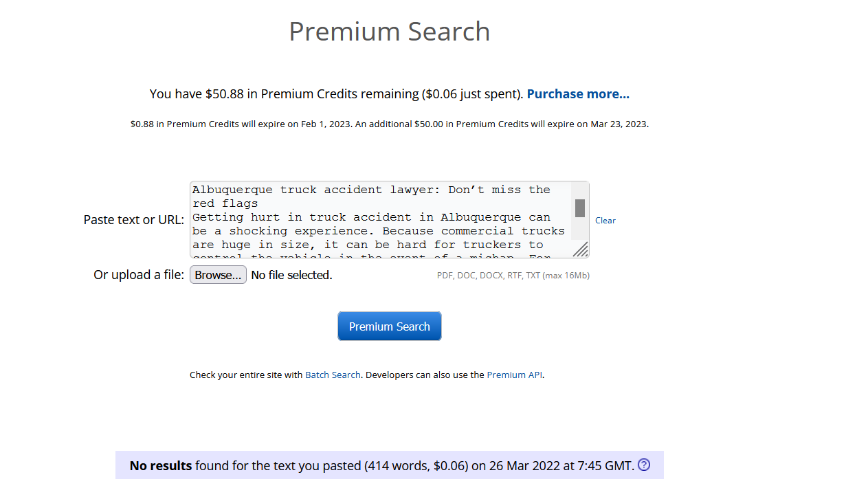Screen dimensions: 868x488
Task: Click the "No file selected." label
Action: [x=291, y=275]
